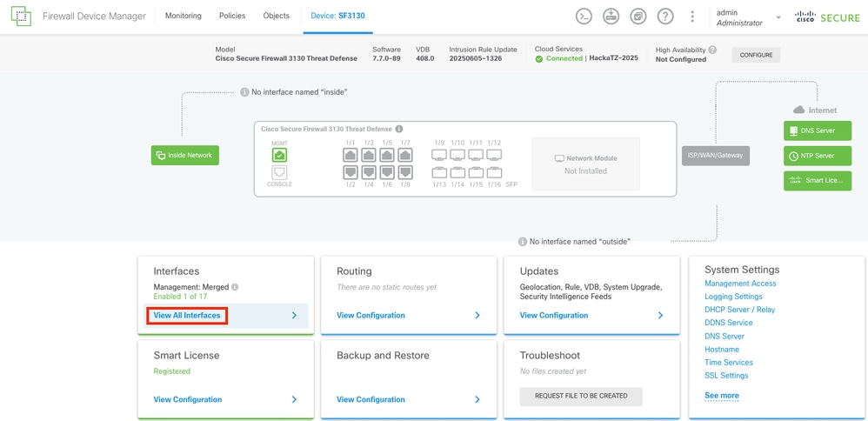868x421 pixels.
Task: Open Hostname settings link
Action: click(722, 350)
